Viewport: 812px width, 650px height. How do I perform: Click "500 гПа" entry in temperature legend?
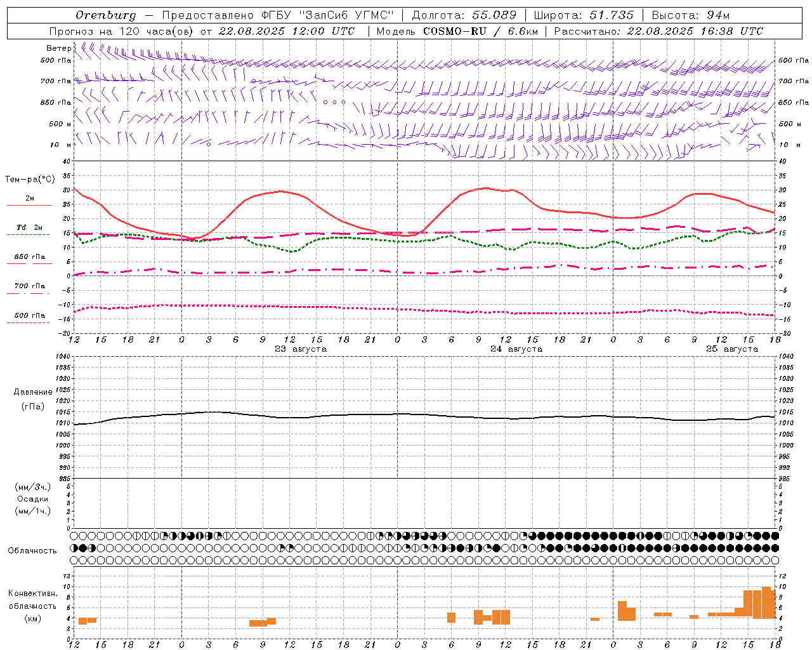tap(29, 315)
